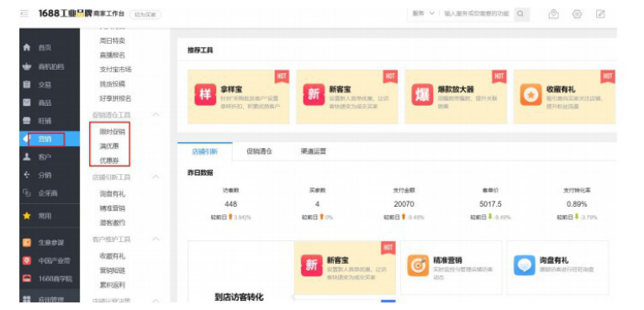Collapse the 客户维护工具 section chevron
The width and height of the screenshot is (644, 310).
pos(156,239)
